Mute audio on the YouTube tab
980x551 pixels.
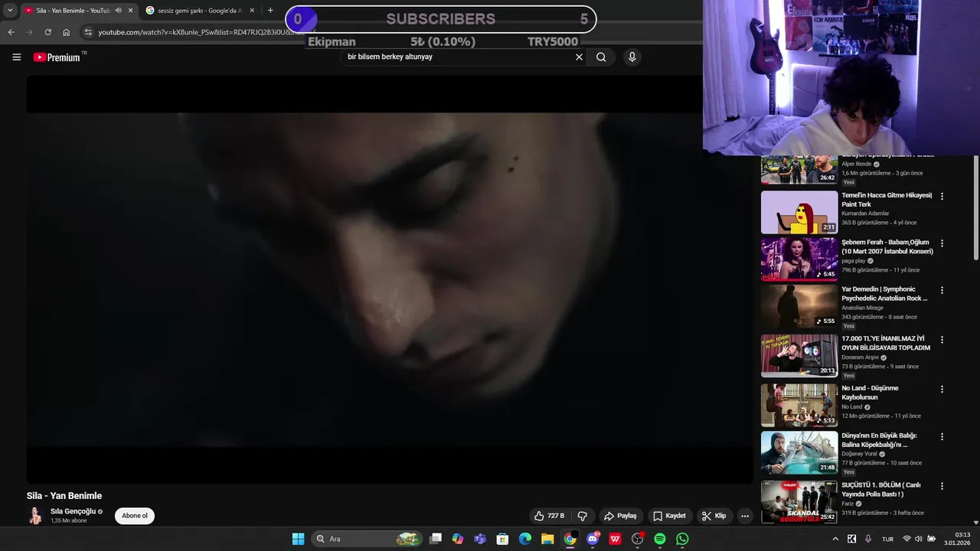[x=118, y=11]
